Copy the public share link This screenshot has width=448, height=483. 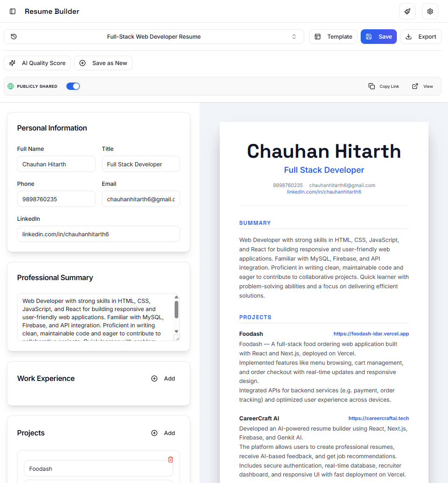[x=384, y=86]
